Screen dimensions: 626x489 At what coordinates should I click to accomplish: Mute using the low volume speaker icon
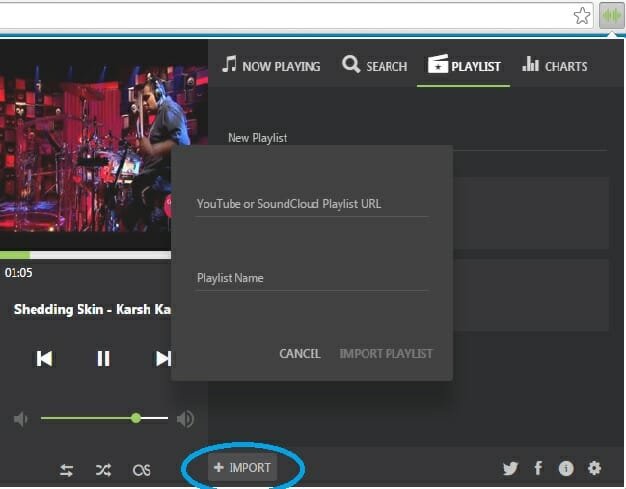click(20, 419)
